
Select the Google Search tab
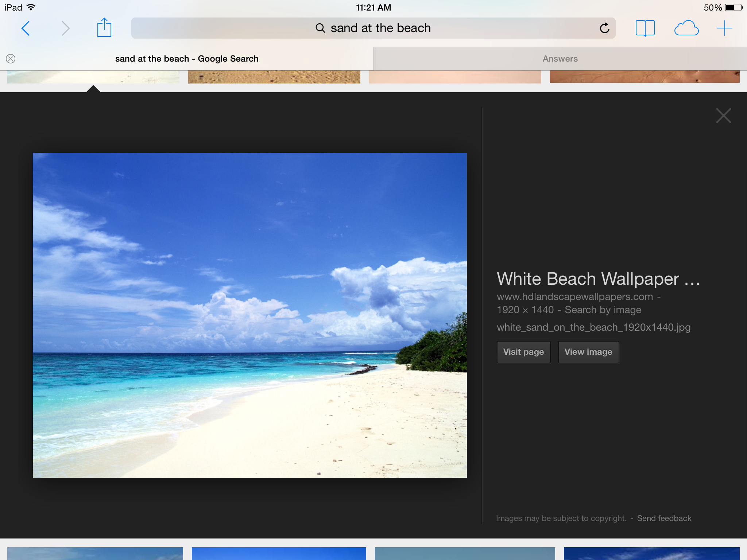(x=187, y=59)
